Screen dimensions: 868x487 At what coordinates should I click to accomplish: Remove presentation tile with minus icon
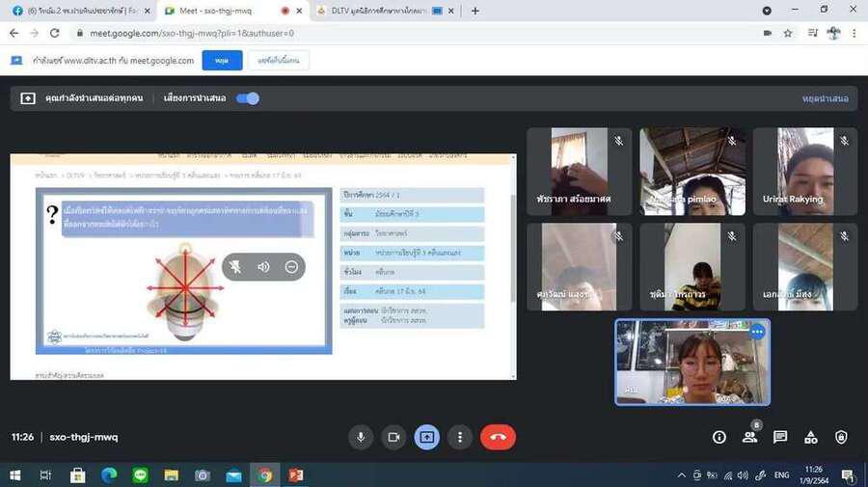point(291,267)
